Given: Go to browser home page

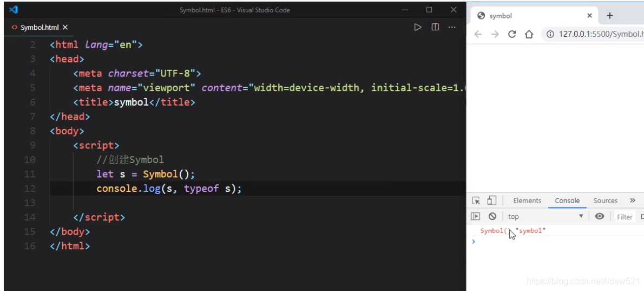Looking at the screenshot, I should pyautogui.click(x=529, y=34).
